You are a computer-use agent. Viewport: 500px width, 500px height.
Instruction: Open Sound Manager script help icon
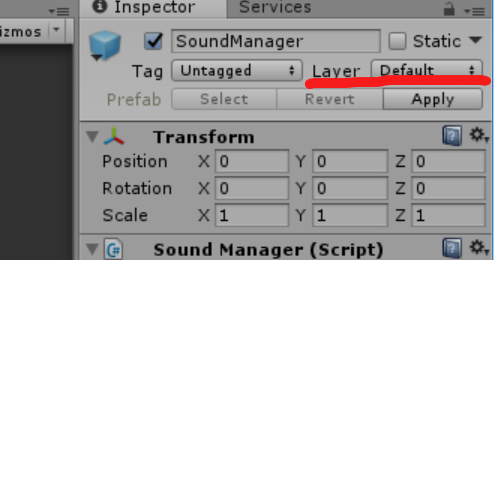pos(452,248)
